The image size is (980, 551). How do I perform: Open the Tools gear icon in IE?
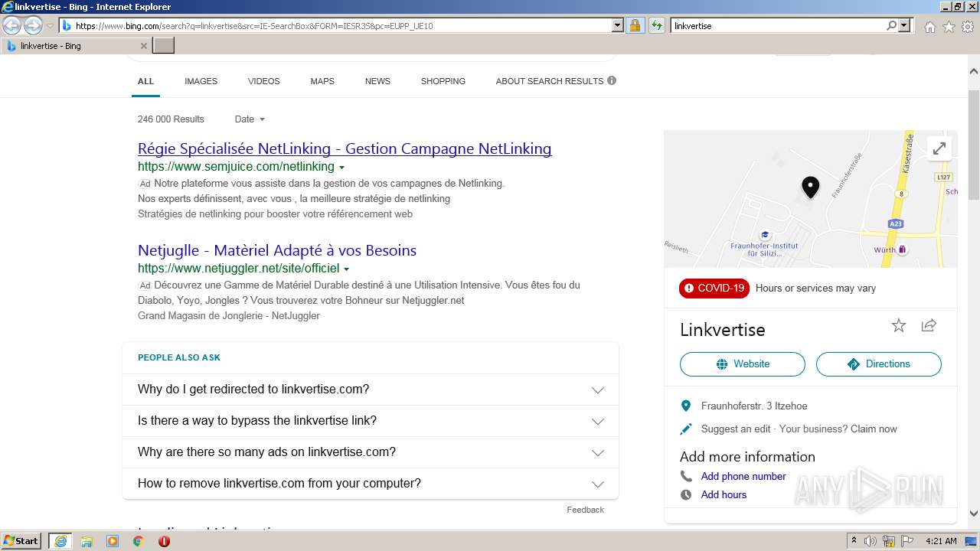coord(968,27)
